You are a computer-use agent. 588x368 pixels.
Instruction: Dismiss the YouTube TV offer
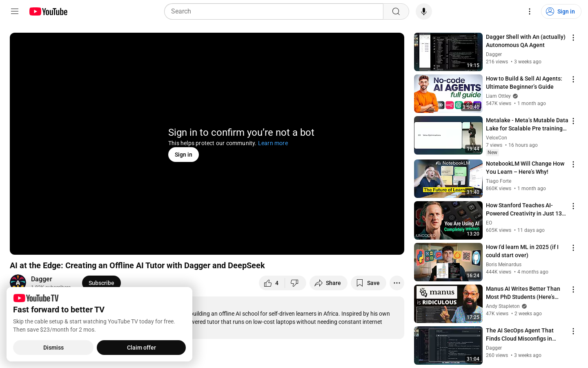[x=53, y=348]
